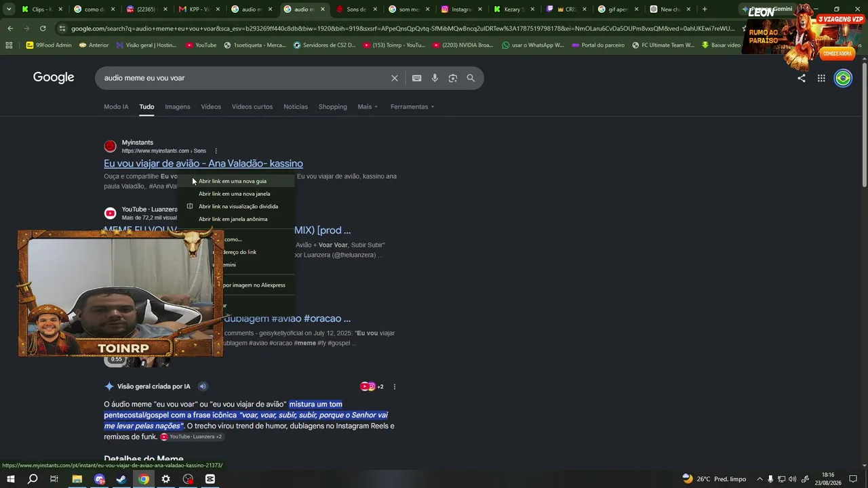This screenshot has width=868, height=488.
Task: Open the Myinstants result options (three dots)
Action: (216, 150)
